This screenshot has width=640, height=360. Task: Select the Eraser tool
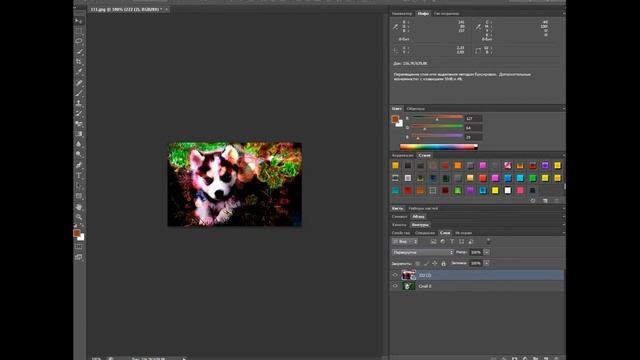(79, 124)
